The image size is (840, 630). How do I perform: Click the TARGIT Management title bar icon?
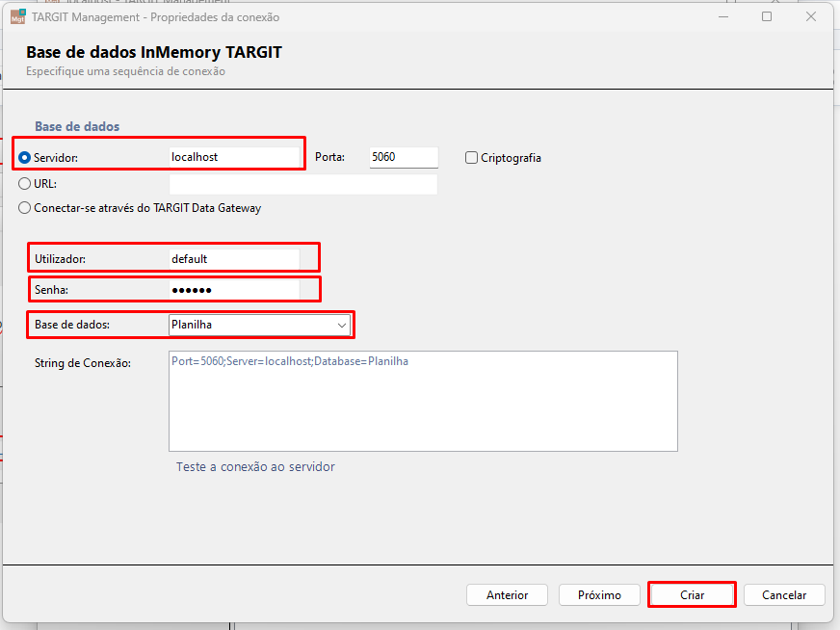point(17,17)
